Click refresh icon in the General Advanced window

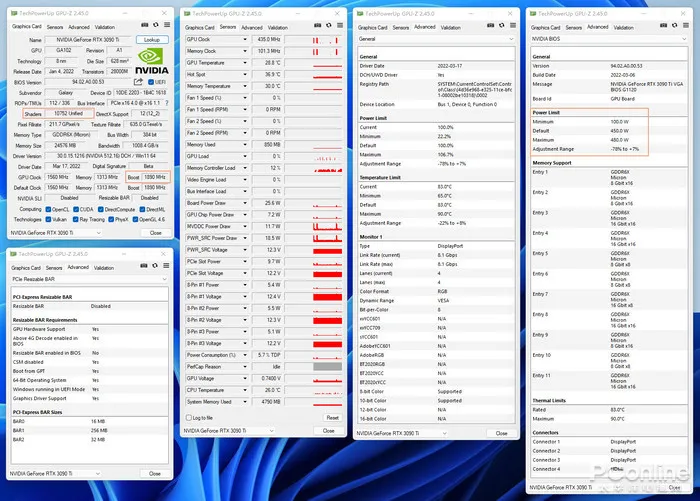click(502, 25)
